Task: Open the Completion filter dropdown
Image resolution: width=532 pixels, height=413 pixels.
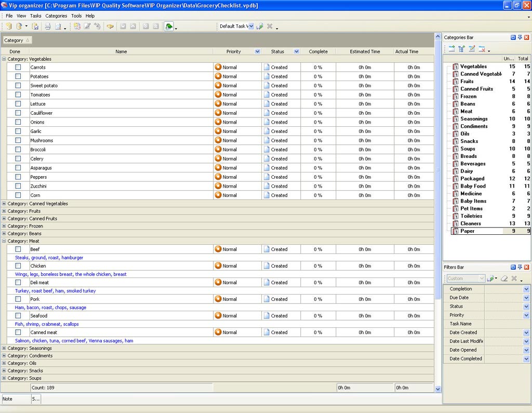Action: pyautogui.click(x=526, y=289)
